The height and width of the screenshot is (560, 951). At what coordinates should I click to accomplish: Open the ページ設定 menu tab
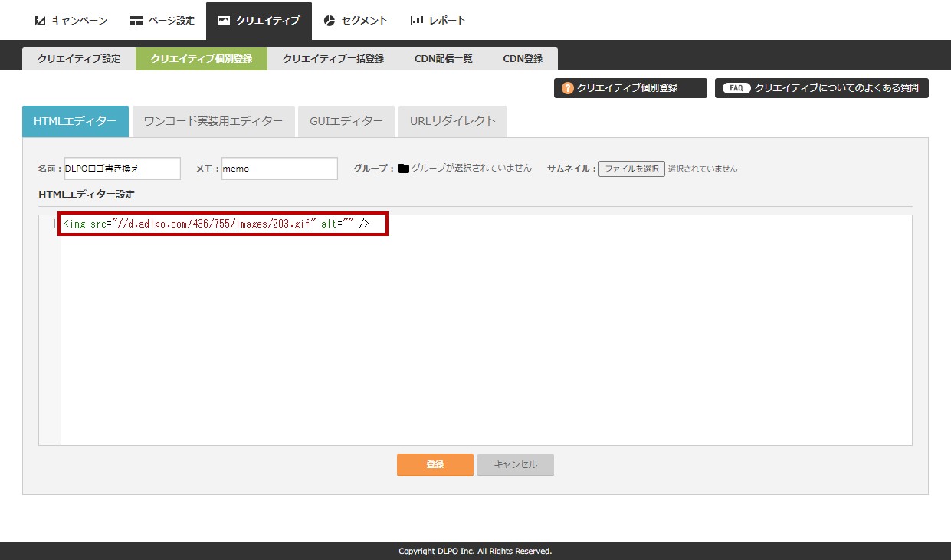(162, 21)
